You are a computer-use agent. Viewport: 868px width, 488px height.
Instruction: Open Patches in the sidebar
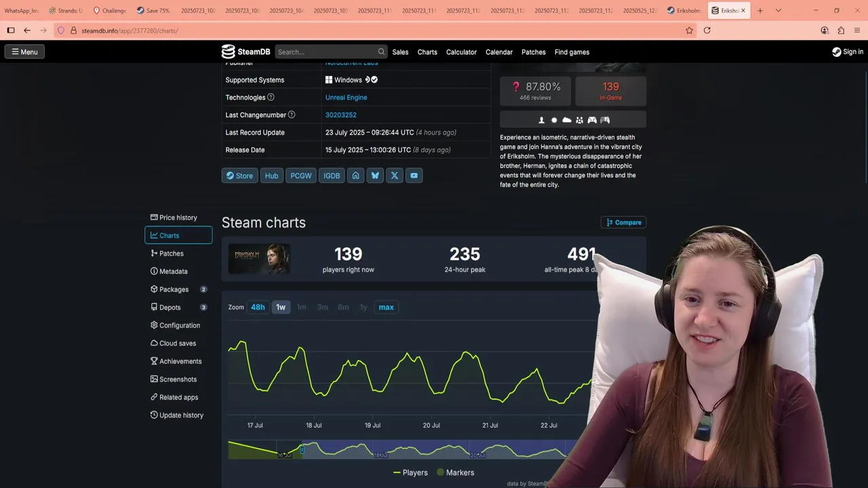(178, 253)
